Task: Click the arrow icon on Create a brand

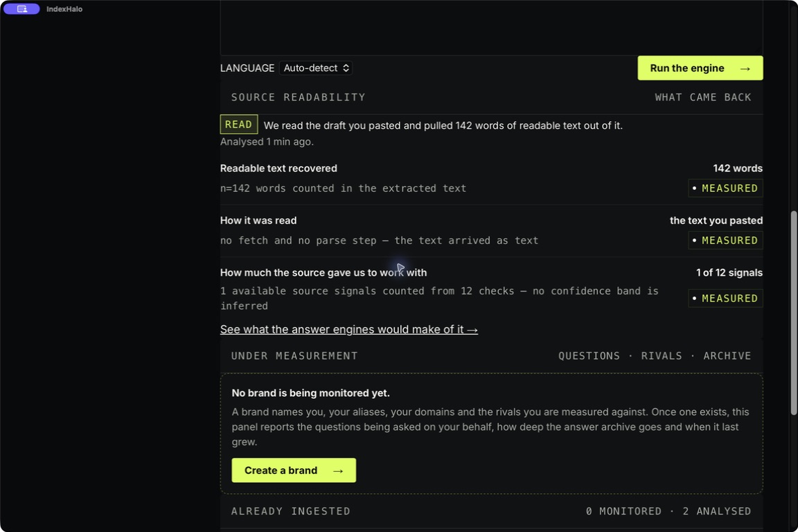Action: pos(338,470)
